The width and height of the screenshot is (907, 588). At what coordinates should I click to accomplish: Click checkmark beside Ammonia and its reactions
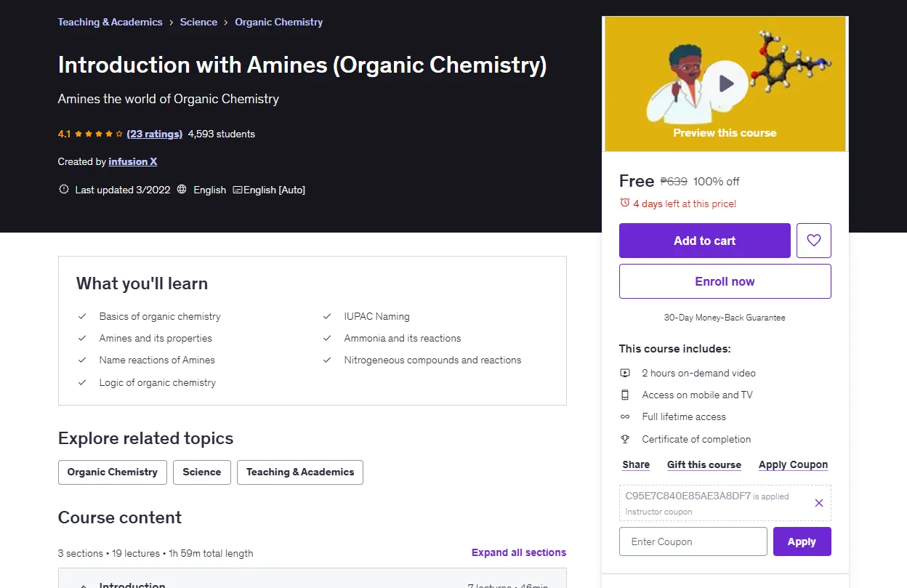pyautogui.click(x=327, y=338)
